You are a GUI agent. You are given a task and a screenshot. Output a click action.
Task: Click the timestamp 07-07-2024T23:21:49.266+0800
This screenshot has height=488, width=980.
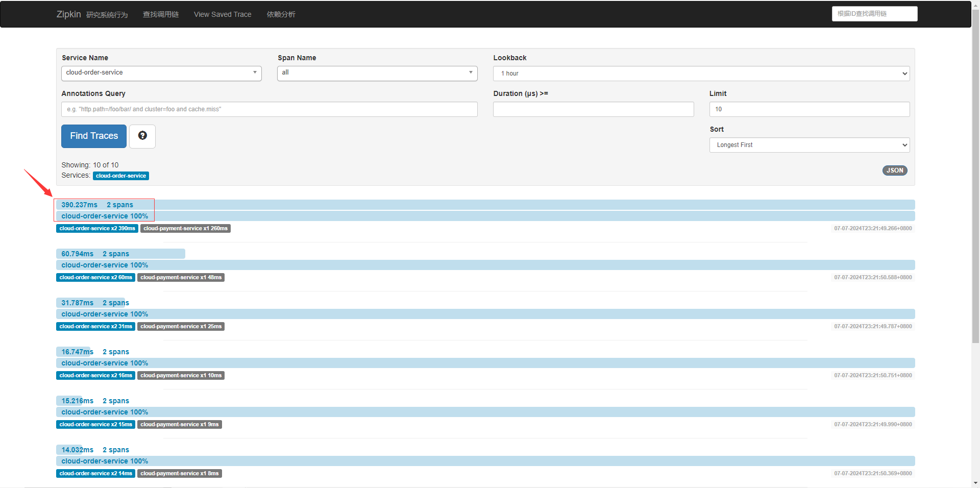tap(873, 228)
